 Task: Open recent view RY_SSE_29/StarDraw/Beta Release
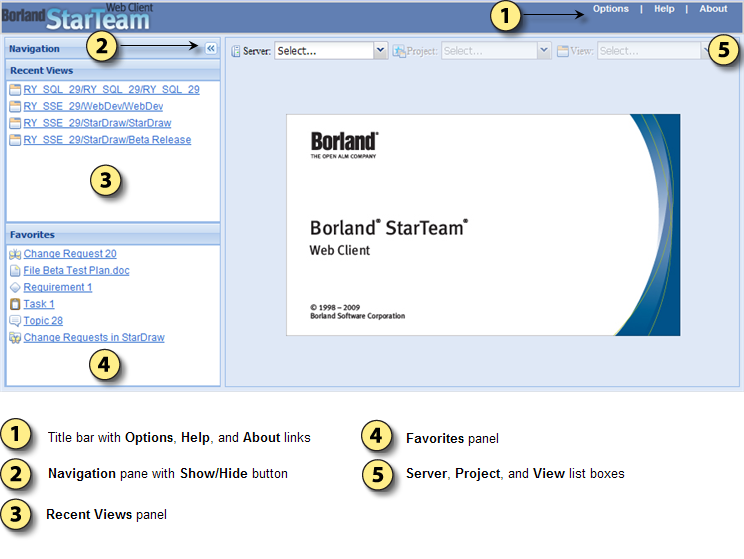107,140
